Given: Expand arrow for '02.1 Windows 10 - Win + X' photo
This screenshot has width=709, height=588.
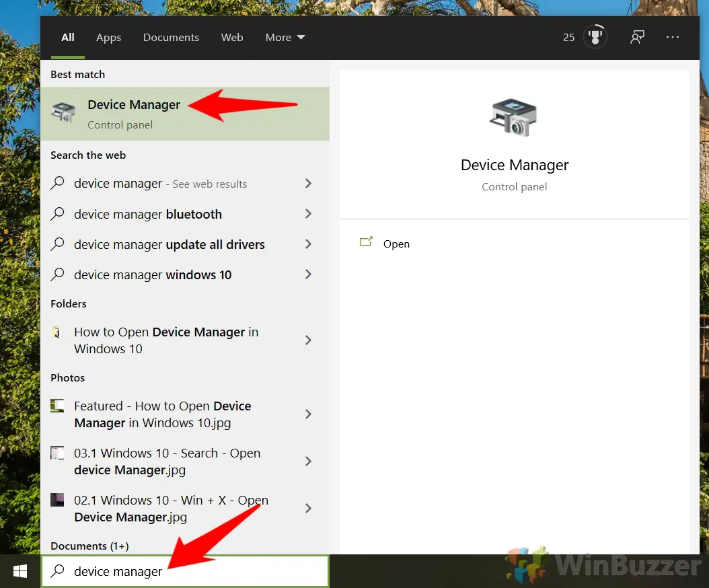Looking at the screenshot, I should (308, 509).
